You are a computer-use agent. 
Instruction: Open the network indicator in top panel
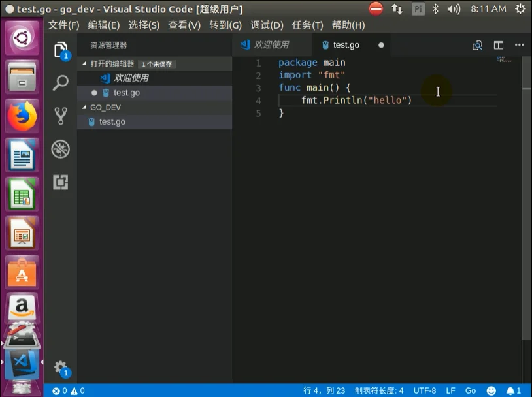pos(397,8)
